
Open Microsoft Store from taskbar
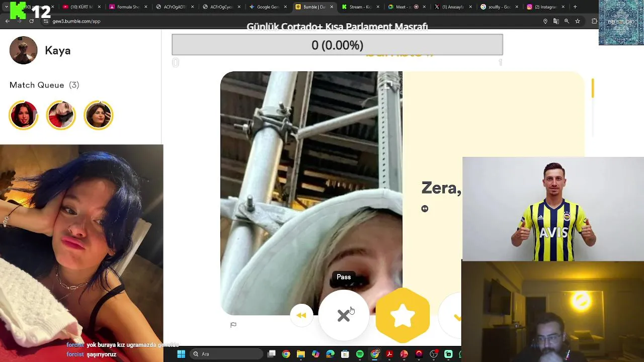point(345,354)
